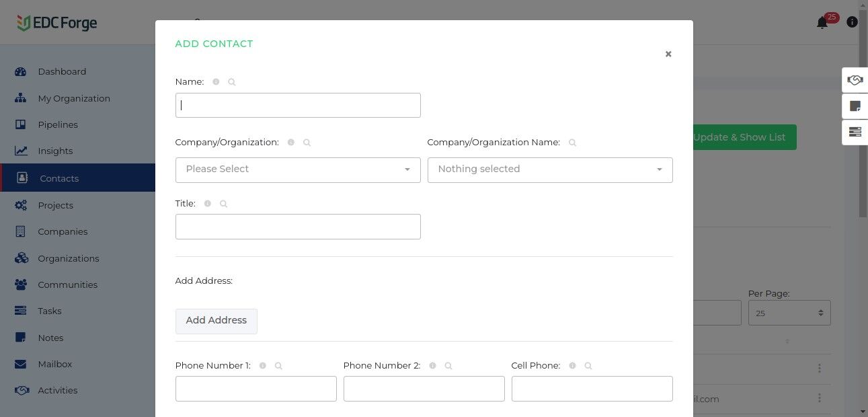The image size is (868, 417).
Task: Click the search icon next to Company/Organization Name
Action: [573, 143]
